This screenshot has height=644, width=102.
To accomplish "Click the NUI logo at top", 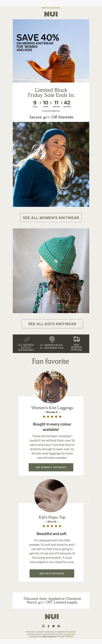I will click(51, 14).
